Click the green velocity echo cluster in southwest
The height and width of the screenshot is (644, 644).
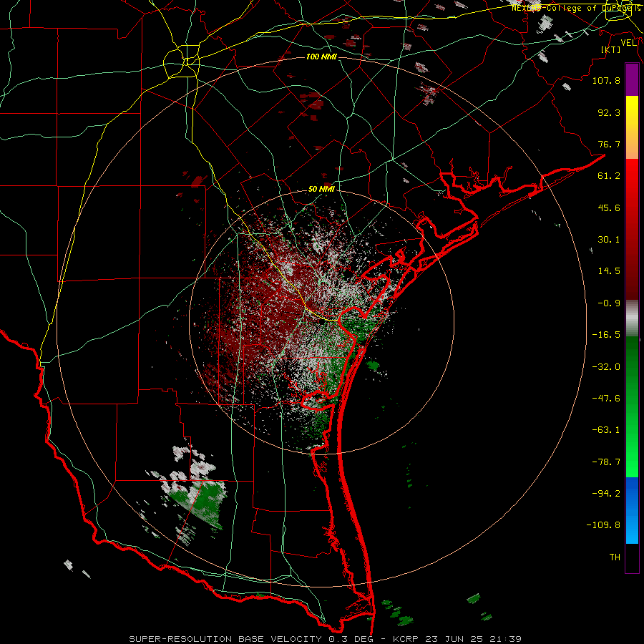point(200,503)
